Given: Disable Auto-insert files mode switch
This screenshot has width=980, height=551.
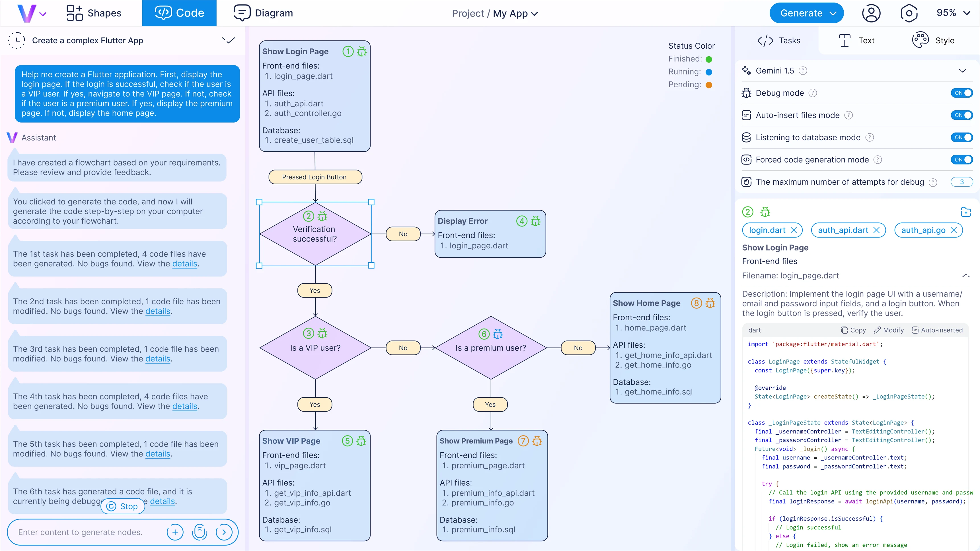Looking at the screenshot, I should pyautogui.click(x=961, y=115).
